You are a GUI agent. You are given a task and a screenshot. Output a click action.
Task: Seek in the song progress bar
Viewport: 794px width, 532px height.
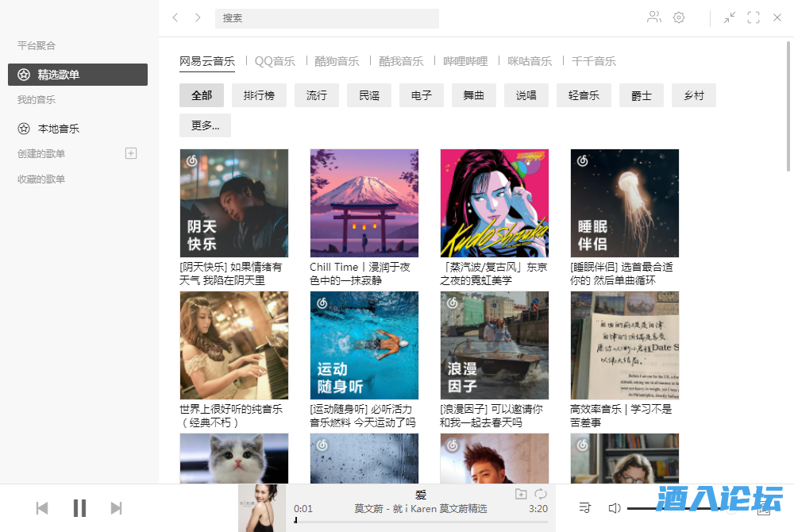(420, 521)
